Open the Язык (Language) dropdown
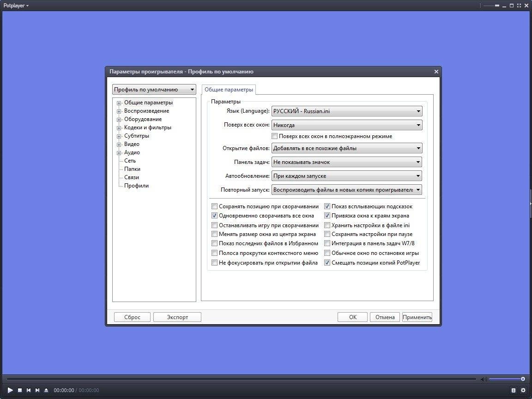 pos(347,111)
